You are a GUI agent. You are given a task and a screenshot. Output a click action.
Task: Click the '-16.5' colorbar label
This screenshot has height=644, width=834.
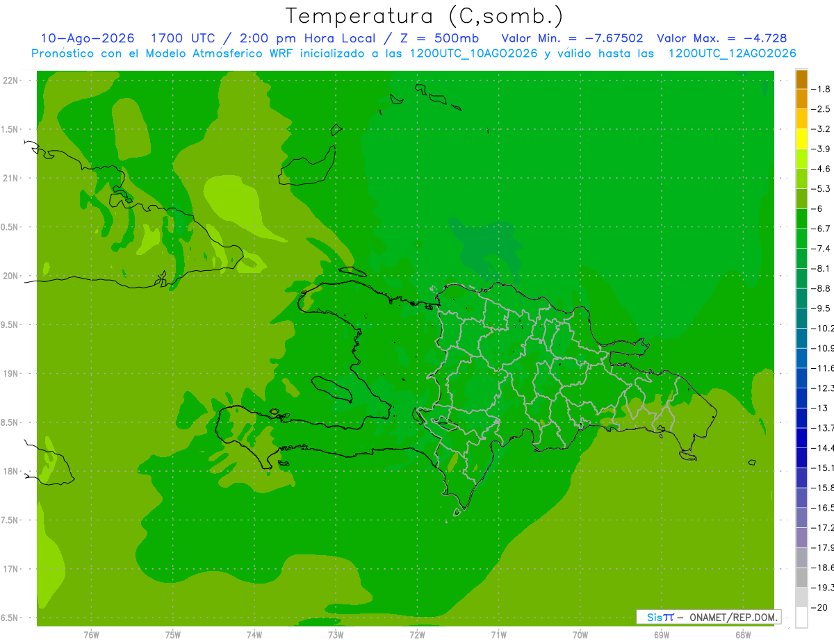point(822,507)
